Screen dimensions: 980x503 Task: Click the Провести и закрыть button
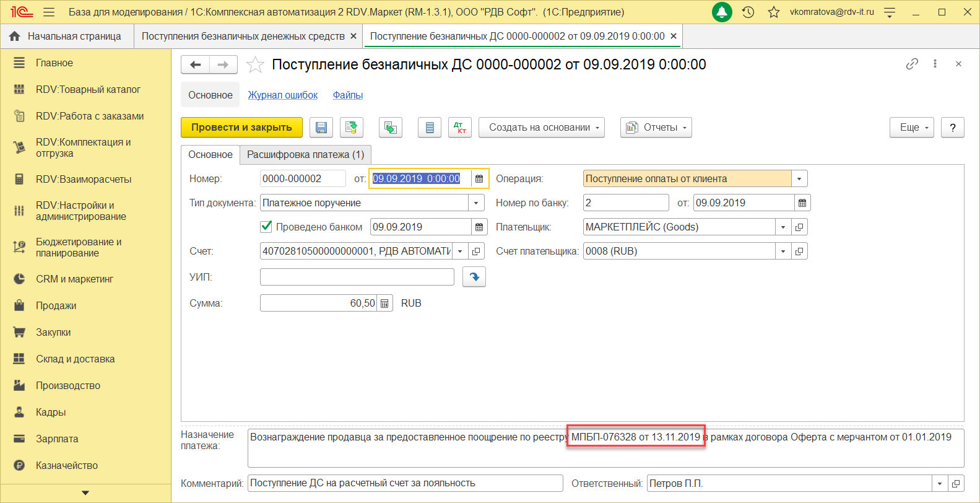[x=241, y=128]
